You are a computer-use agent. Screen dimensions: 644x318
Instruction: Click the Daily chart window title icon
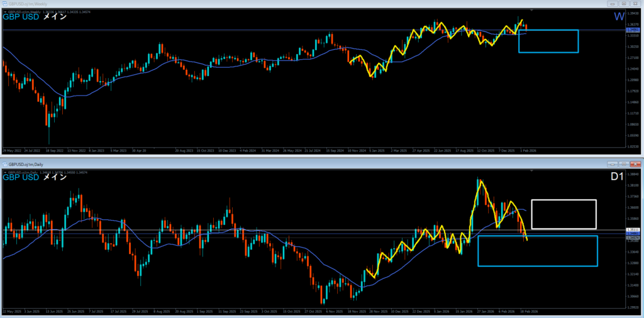pos(4,164)
